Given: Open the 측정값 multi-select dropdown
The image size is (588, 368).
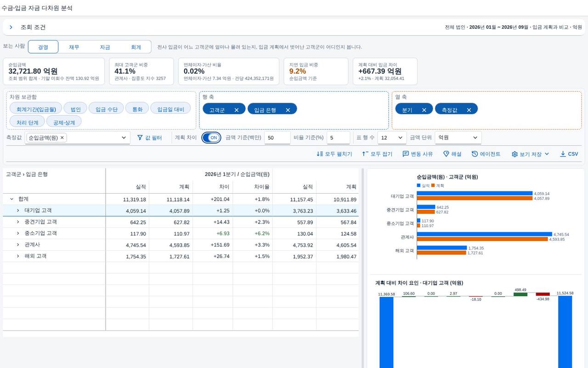Looking at the screenshot, I should [124, 138].
